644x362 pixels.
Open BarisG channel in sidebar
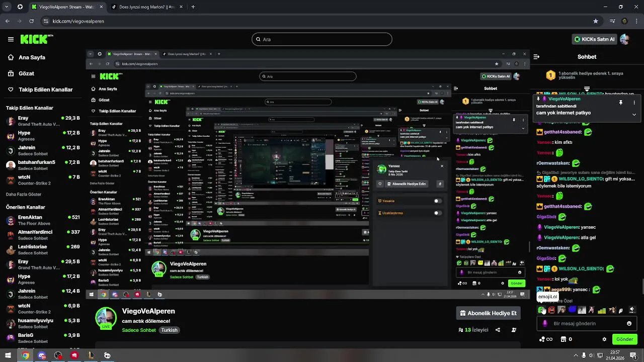(x=43, y=338)
